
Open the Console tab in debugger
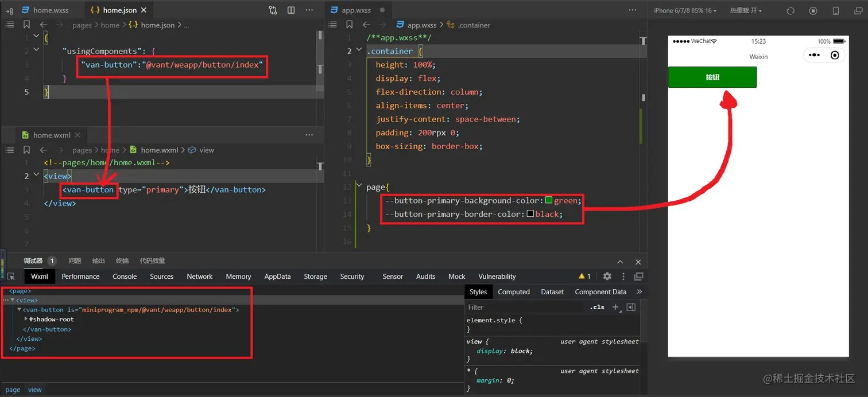pos(125,277)
